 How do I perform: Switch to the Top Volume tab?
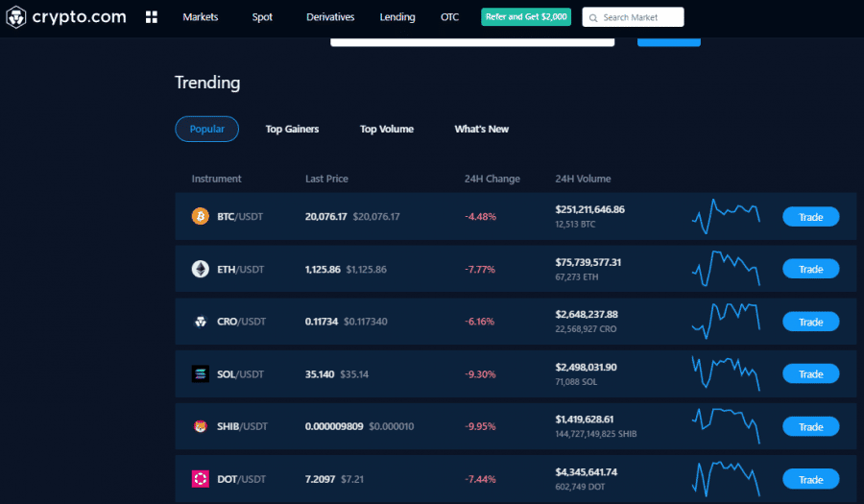coord(387,129)
